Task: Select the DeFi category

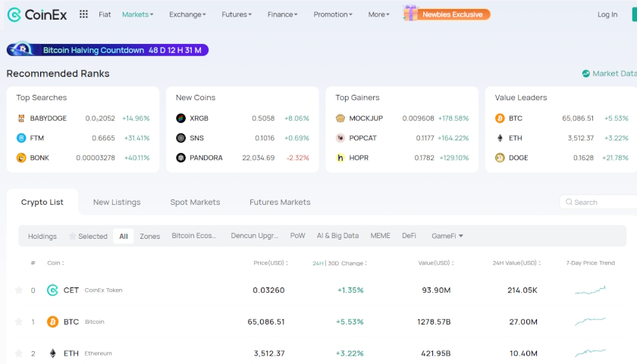Action: [x=409, y=236]
